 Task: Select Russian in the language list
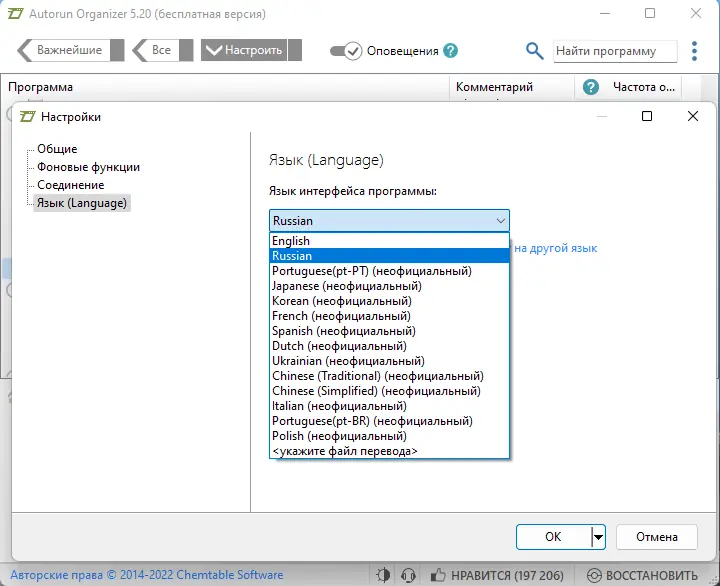389,256
